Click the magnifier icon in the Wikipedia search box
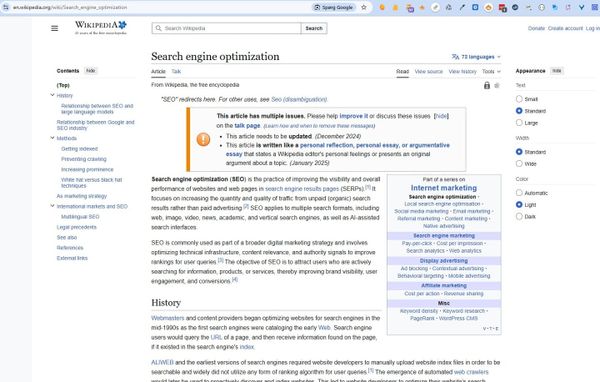This screenshot has height=382, width=600. pos(158,28)
